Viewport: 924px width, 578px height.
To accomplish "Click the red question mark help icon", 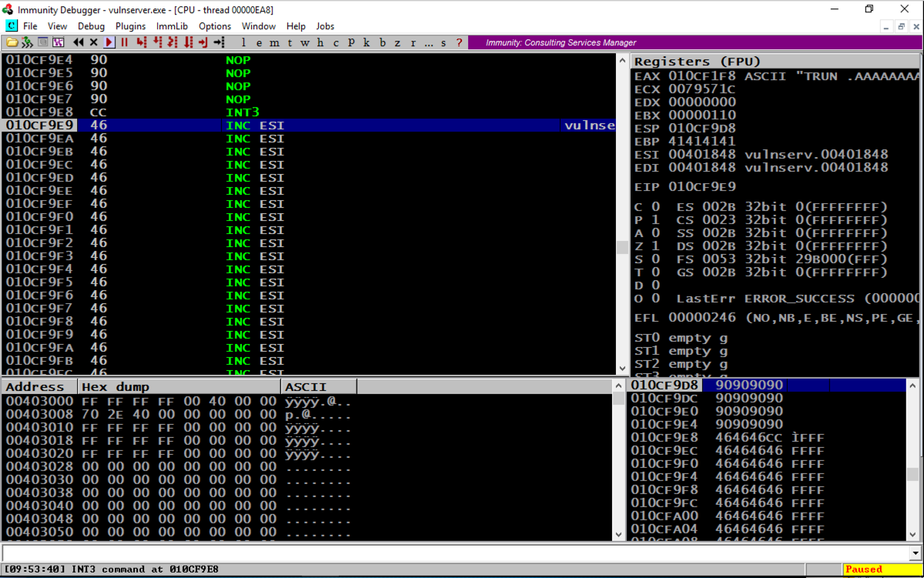I will point(460,42).
